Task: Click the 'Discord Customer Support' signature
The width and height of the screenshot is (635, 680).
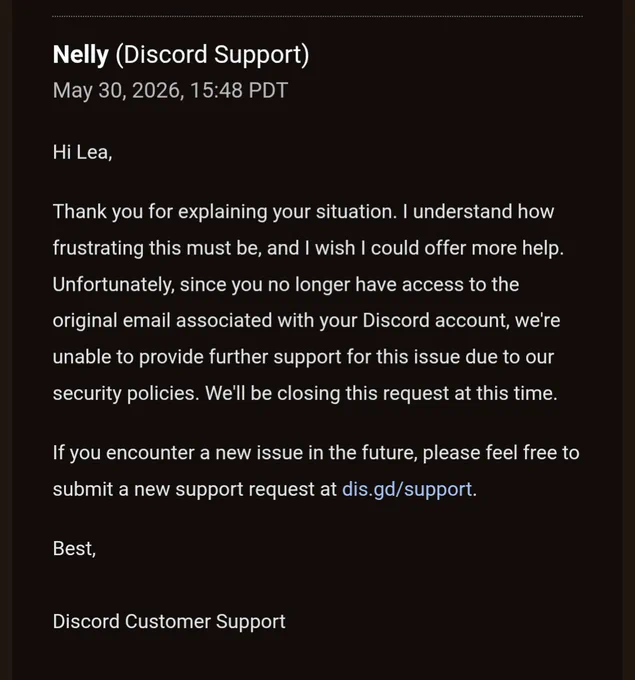Action: pyautogui.click(x=169, y=621)
